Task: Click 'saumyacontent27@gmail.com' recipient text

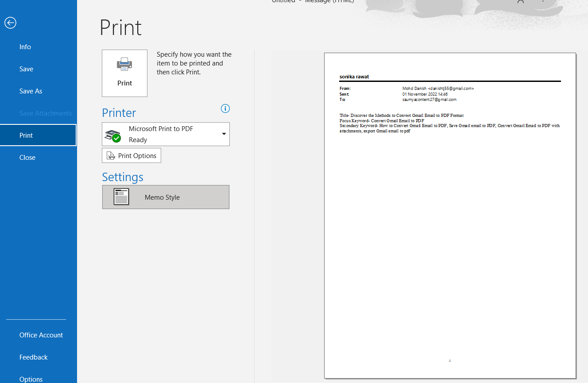Action: pyautogui.click(x=429, y=100)
